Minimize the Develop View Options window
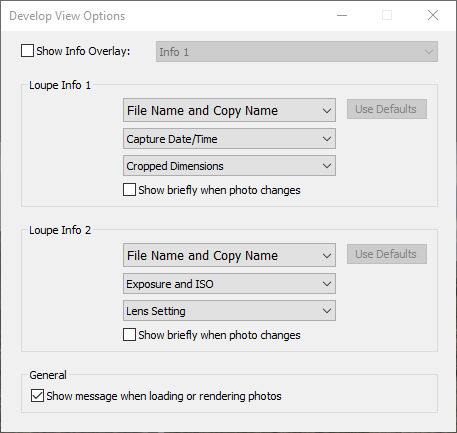Screen dimensions: 457x433 [x=342, y=15]
